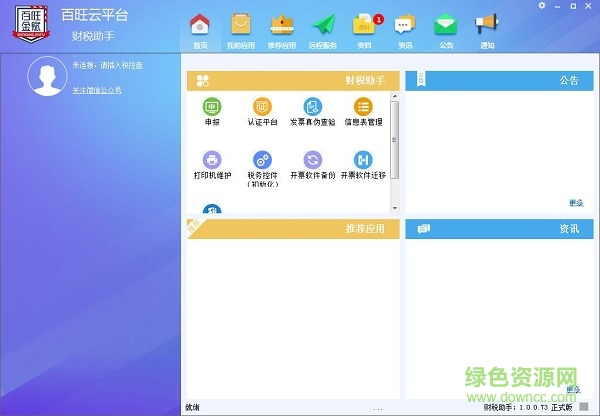The height and width of the screenshot is (416, 600).
Task: Click partially visible blue icon below 打印机维护
Action: [x=212, y=209]
